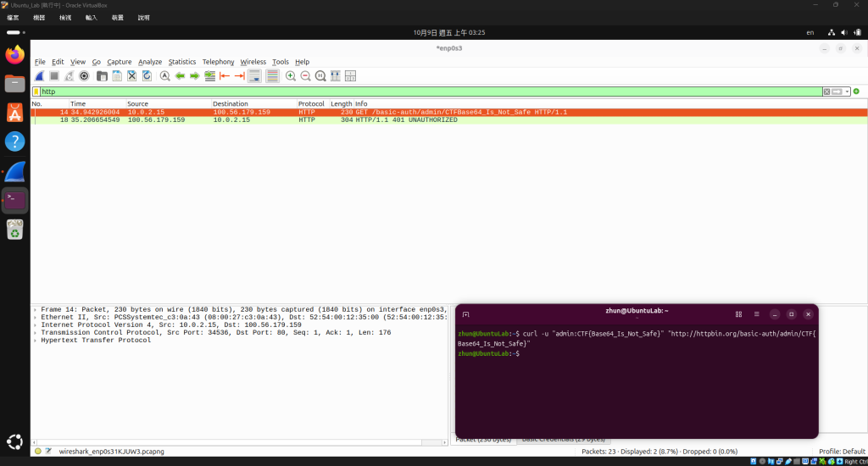Sort by Protocol column header
The image size is (868, 466).
(x=312, y=104)
